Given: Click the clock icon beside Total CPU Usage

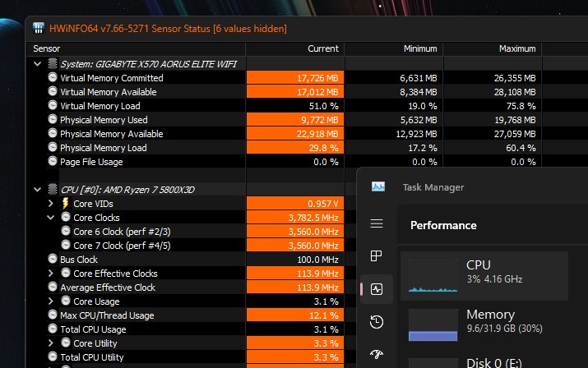Looking at the screenshot, I should (x=53, y=329).
